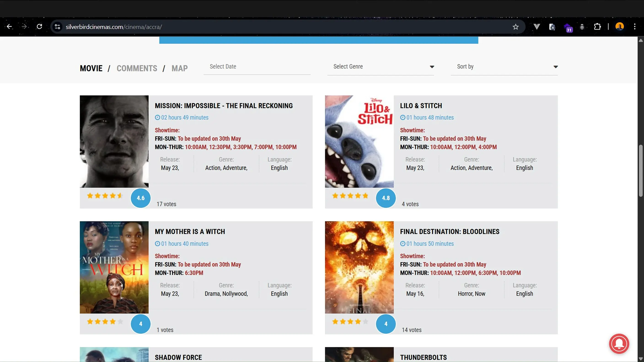Open Mission: Impossible - The Final Reckoning title

[224, 105]
